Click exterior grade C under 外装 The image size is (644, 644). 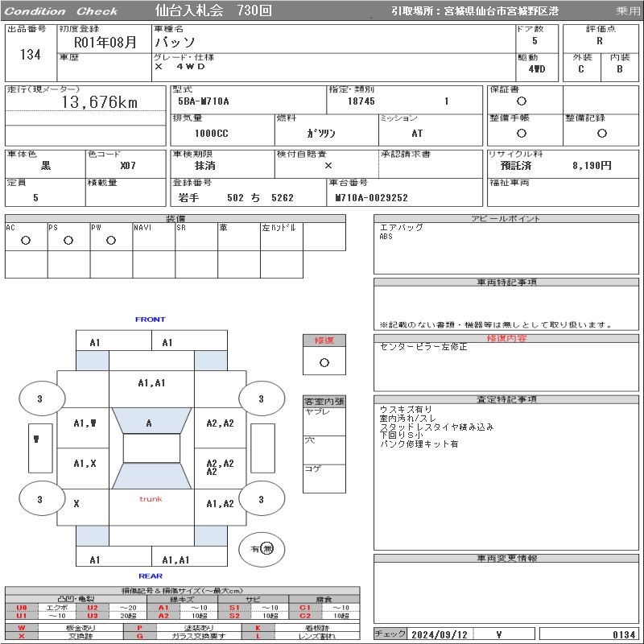pyautogui.click(x=581, y=69)
